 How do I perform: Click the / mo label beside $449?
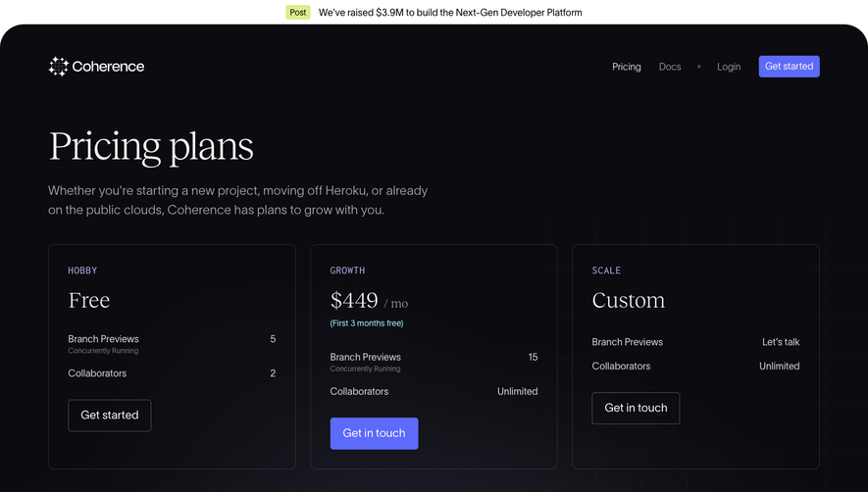click(396, 303)
